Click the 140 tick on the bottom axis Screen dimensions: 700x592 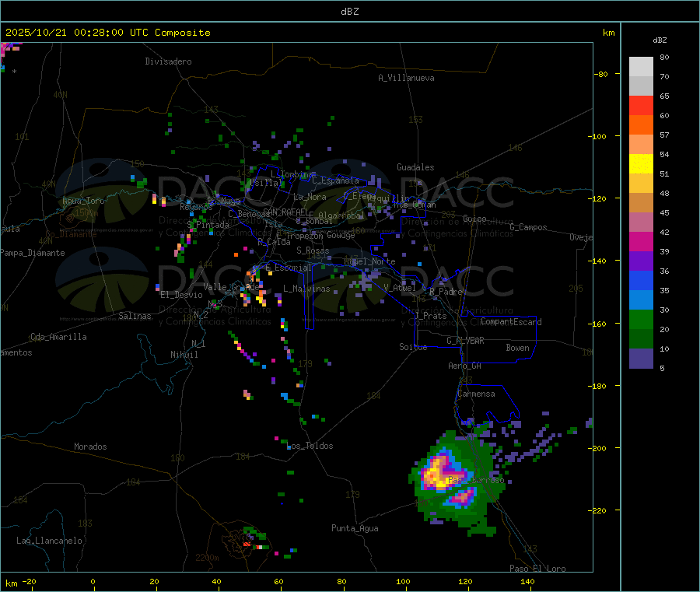pyautogui.click(x=527, y=581)
